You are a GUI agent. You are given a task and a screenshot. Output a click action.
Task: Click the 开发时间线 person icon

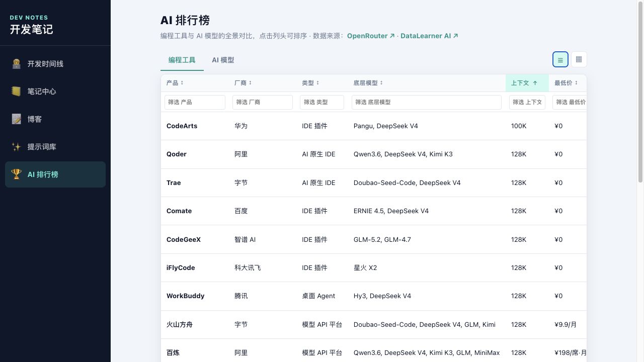[x=16, y=64]
